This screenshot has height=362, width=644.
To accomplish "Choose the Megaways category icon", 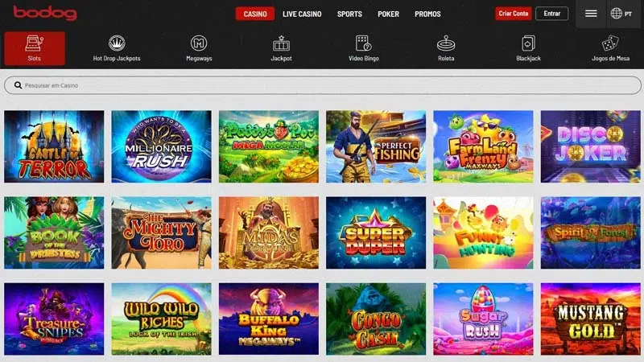I will (199, 43).
